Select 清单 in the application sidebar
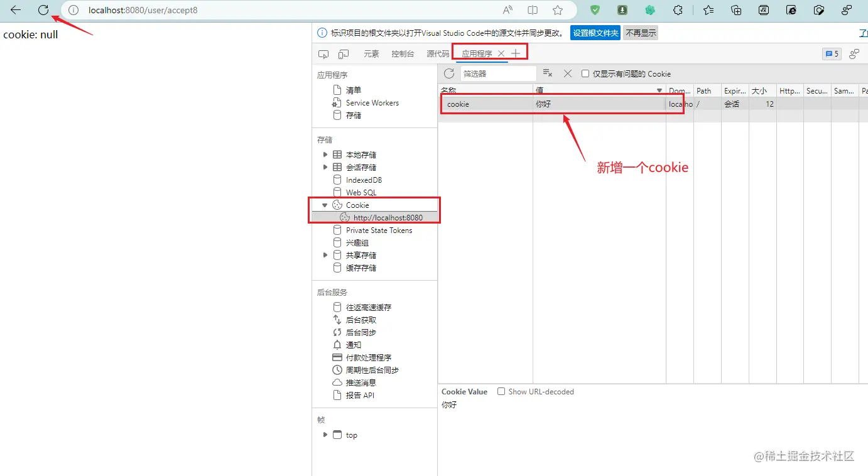This screenshot has width=868, height=476. 354,90
